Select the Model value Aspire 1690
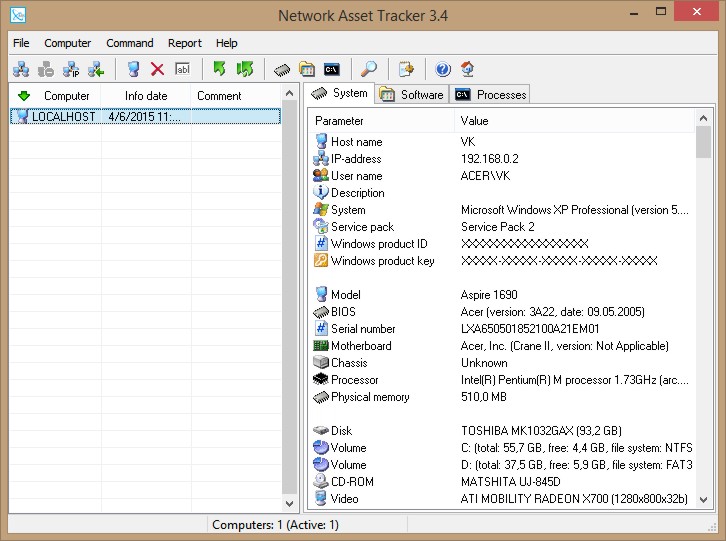 [489, 295]
